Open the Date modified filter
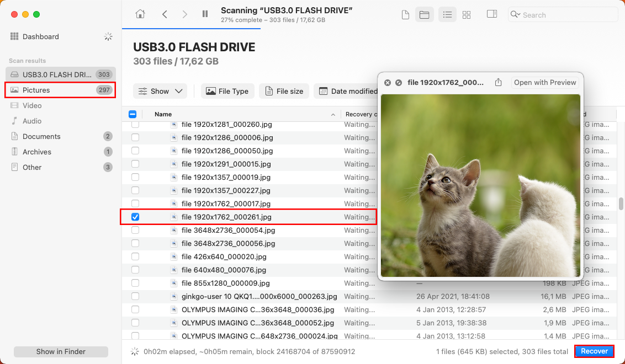 click(x=346, y=91)
